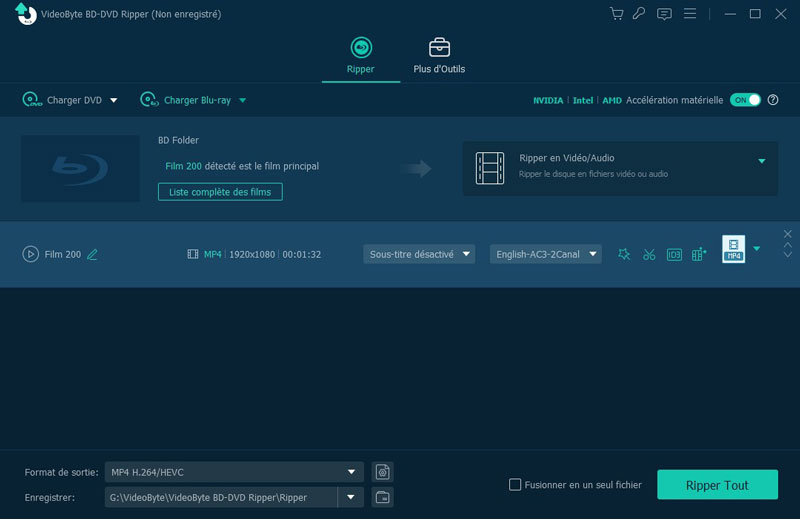800x519 pixels.
Task: Move Film 200 down in list
Action: point(788,255)
